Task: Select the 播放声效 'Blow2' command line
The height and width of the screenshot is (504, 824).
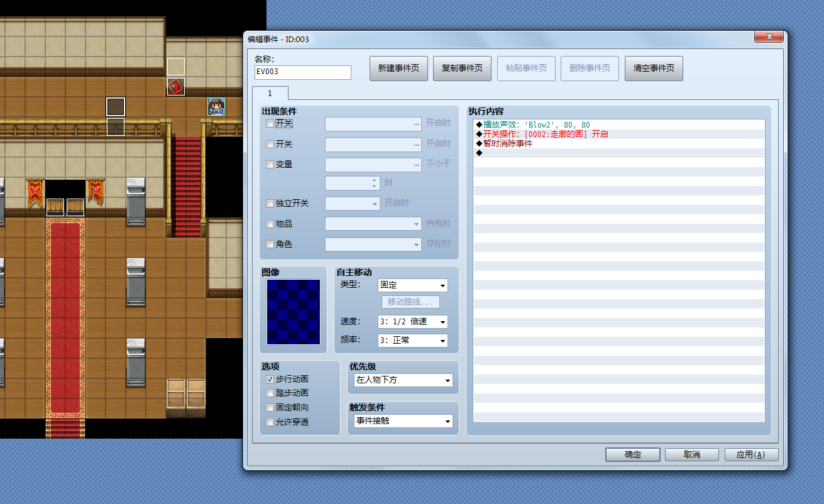Action: coord(619,125)
